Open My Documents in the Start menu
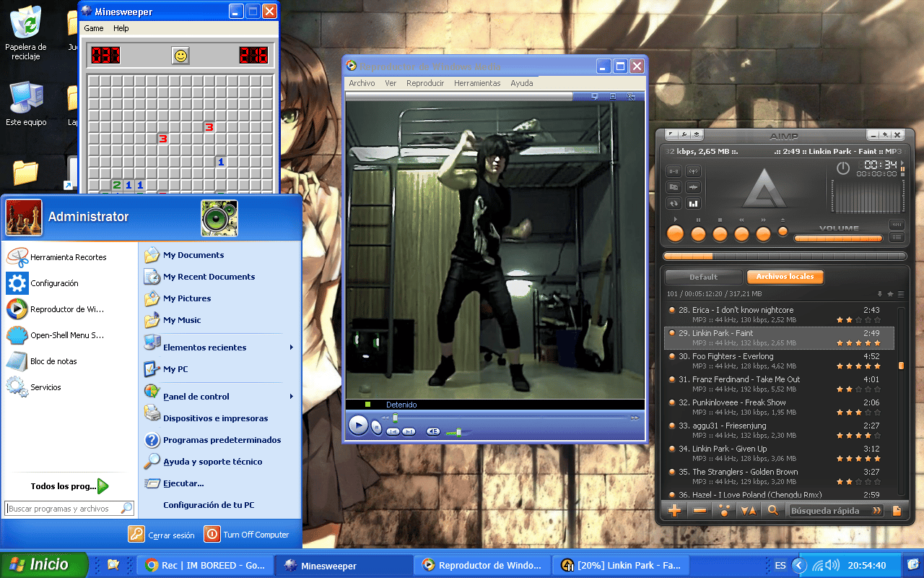Image resolution: width=924 pixels, height=578 pixels. pos(219,255)
